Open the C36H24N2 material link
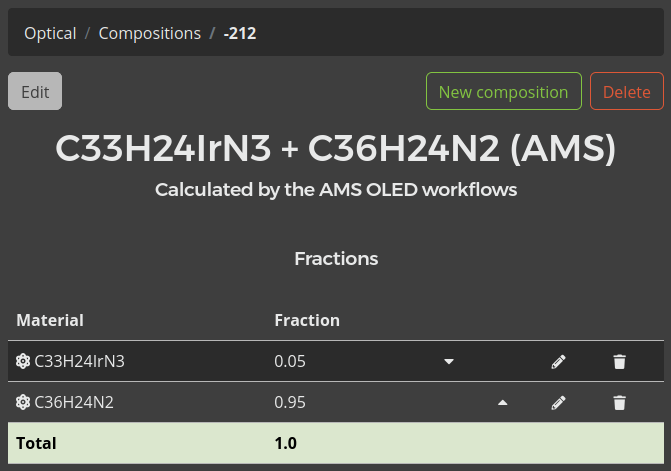The width and height of the screenshot is (671, 471). 74,402
